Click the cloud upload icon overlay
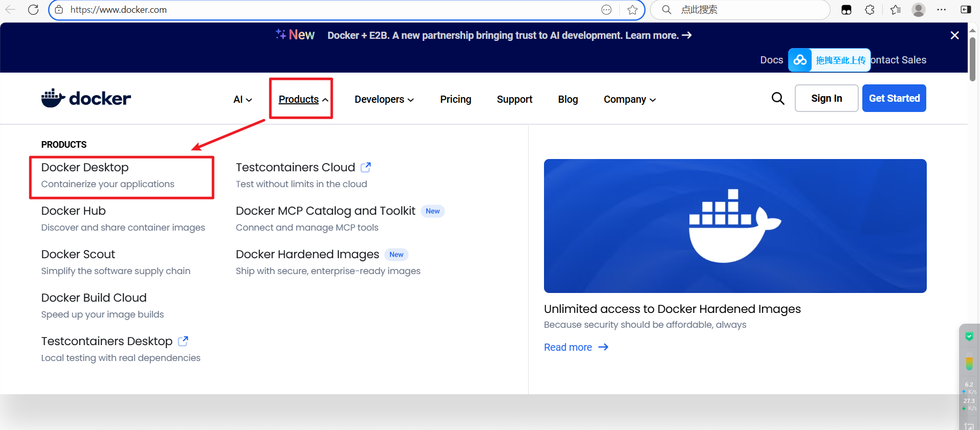980x430 pixels. click(x=800, y=60)
